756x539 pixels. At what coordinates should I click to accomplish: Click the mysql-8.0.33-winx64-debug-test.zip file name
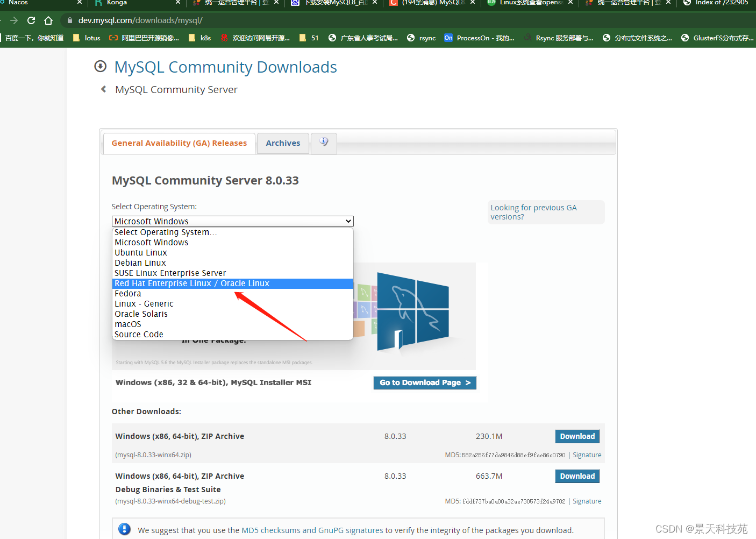[170, 501]
